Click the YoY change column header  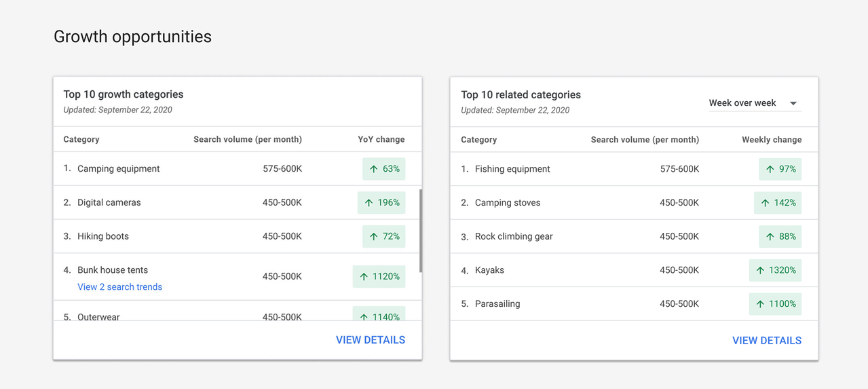click(381, 139)
